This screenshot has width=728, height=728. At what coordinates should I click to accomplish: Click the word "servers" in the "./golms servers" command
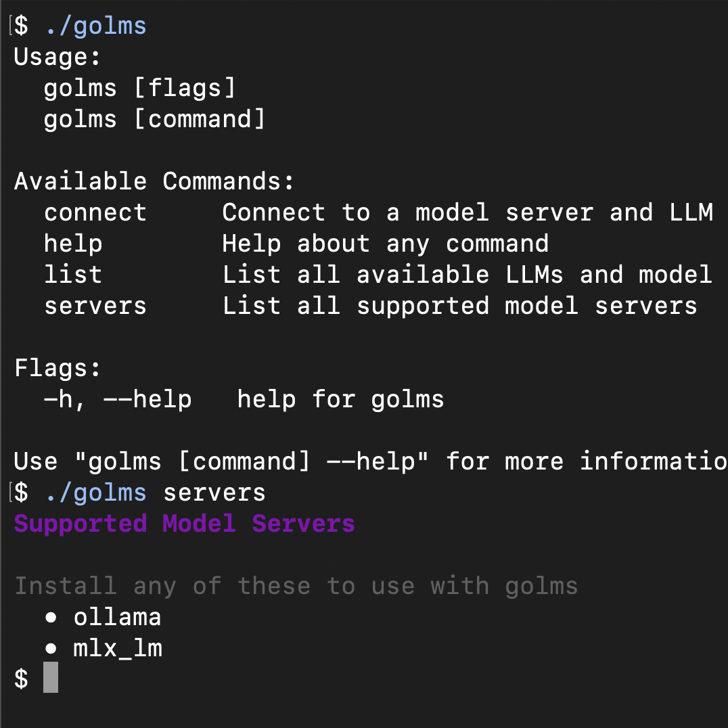(214, 493)
